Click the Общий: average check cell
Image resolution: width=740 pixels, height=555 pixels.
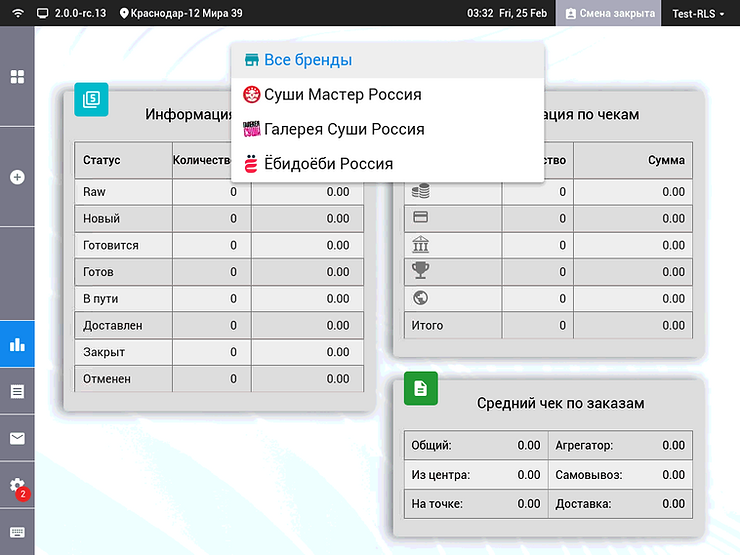(x=476, y=445)
